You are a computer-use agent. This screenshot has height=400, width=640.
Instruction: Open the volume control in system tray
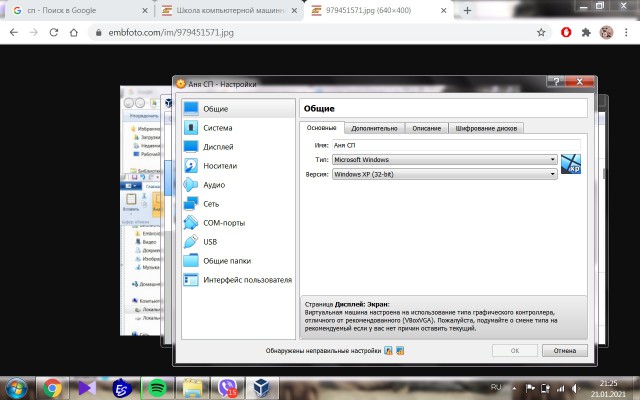[576, 388]
